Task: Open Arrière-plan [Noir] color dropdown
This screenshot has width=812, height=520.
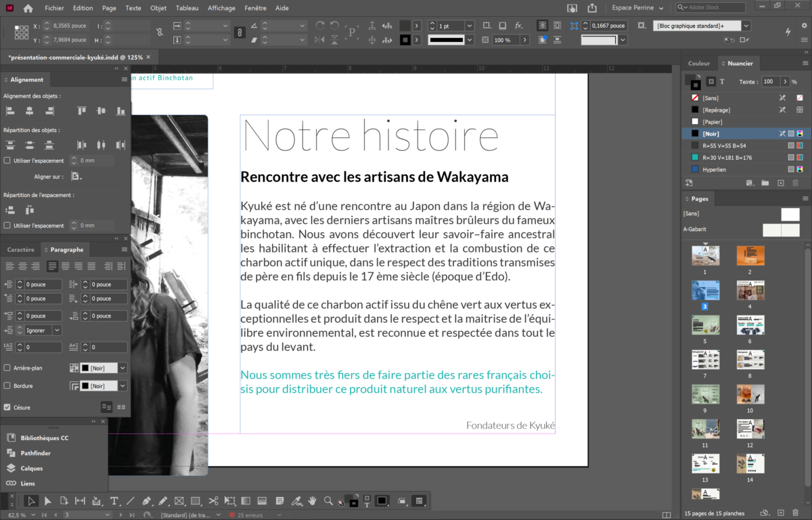Action: coord(122,368)
